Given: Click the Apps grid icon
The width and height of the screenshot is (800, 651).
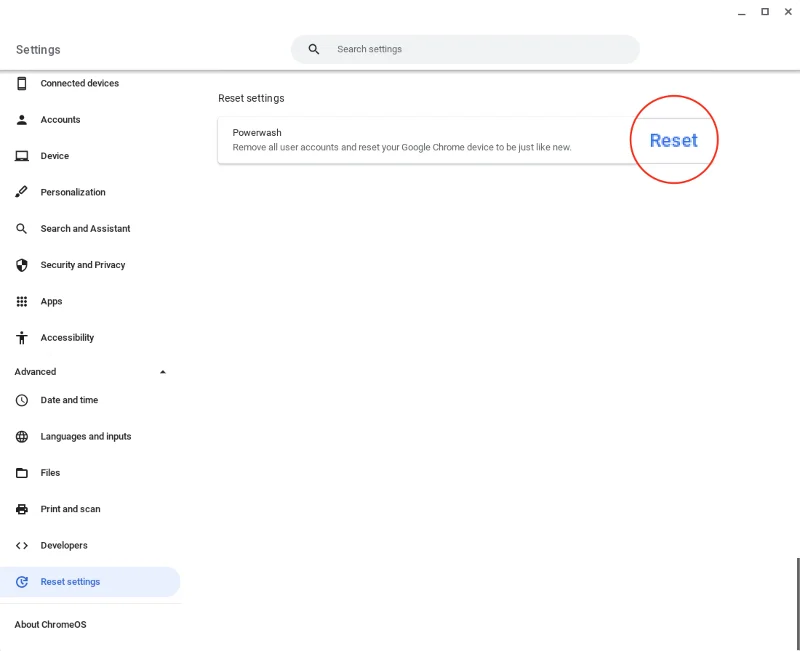Looking at the screenshot, I should click(x=21, y=301).
